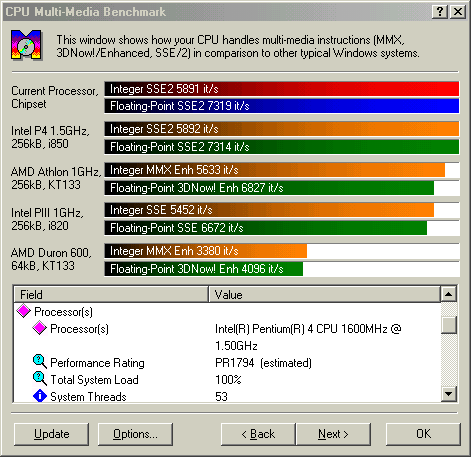Click the Floating-Point 3DNow! Enh 4096 it/s bar
The height and width of the screenshot is (457, 471).
[204, 269]
